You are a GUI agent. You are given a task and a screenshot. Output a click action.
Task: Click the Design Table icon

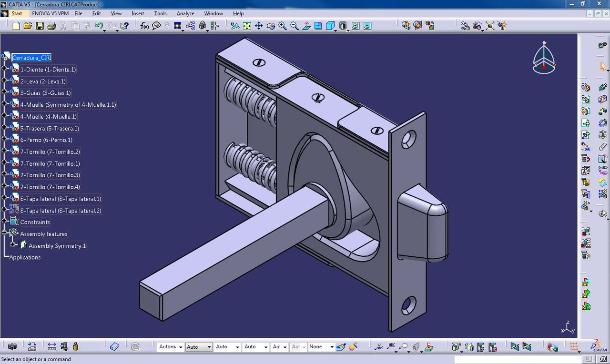click(177, 26)
